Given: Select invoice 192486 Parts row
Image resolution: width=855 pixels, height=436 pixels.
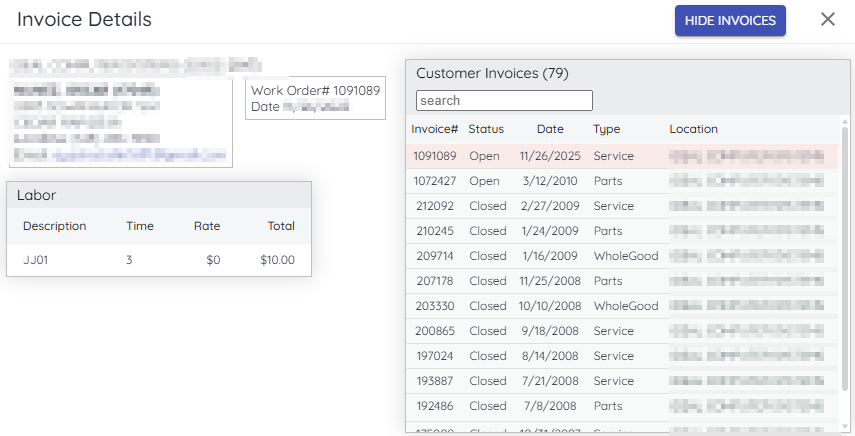Looking at the screenshot, I should tap(435, 406).
